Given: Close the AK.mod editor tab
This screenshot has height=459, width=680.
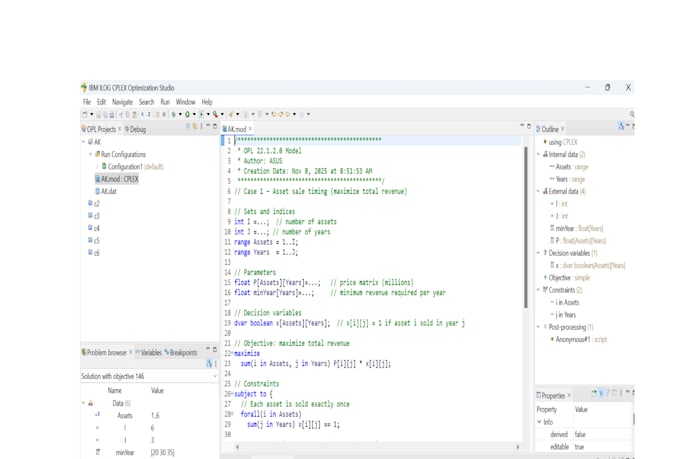Looking at the screenshot, I should point(250,129).
